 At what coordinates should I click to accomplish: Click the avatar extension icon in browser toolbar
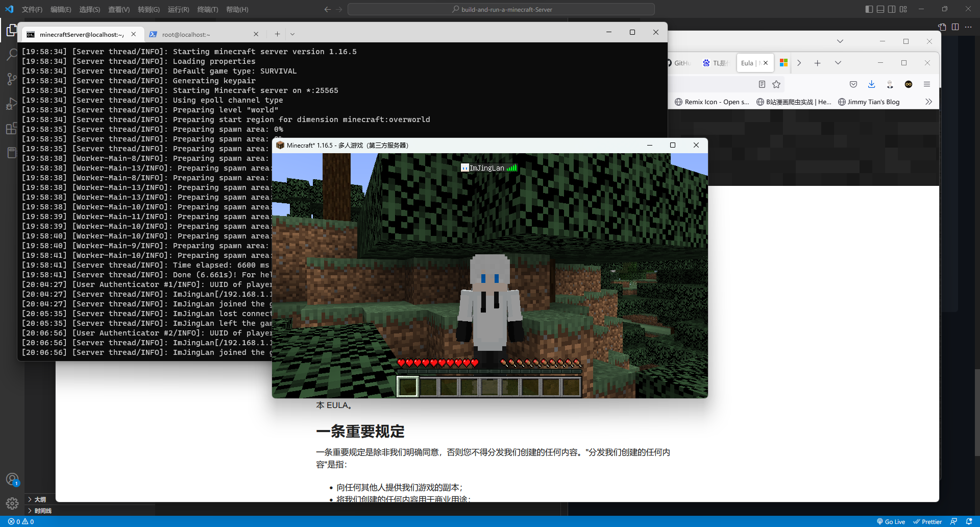click(x=890, y=84)
